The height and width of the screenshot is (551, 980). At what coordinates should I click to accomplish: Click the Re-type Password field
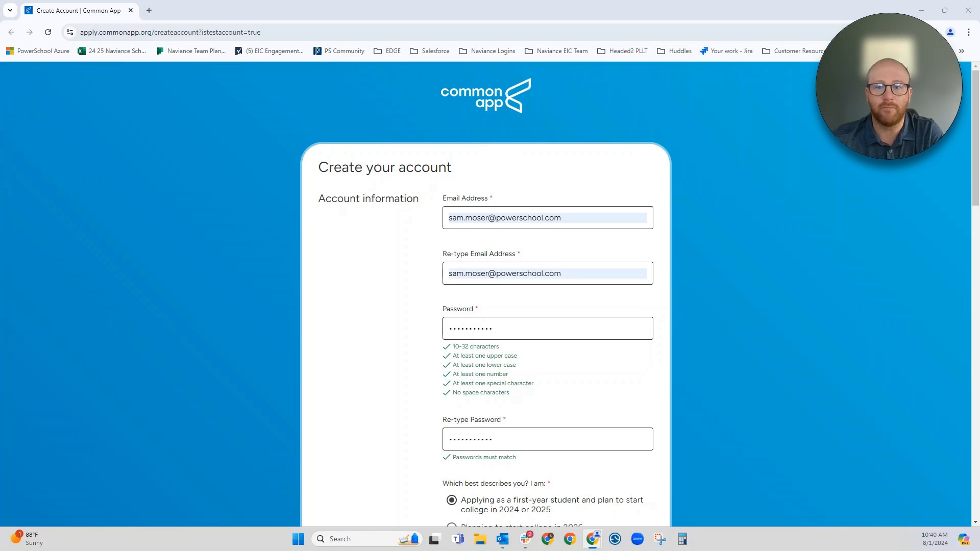pos(548,439)
